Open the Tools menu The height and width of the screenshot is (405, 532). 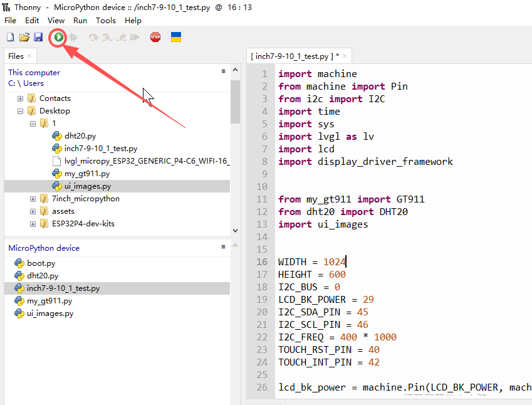pyautogui.click(x=106, y=21)
